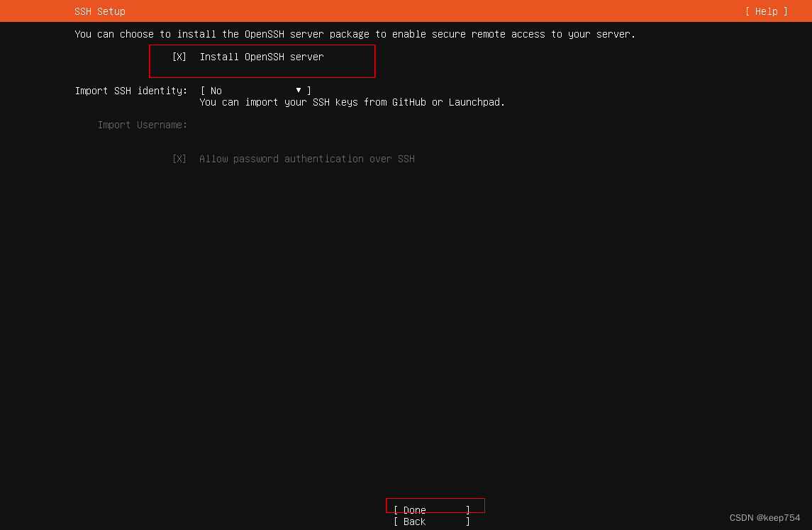
Task: Open the Import SSH identity dropdown
Action: [256, 91]
